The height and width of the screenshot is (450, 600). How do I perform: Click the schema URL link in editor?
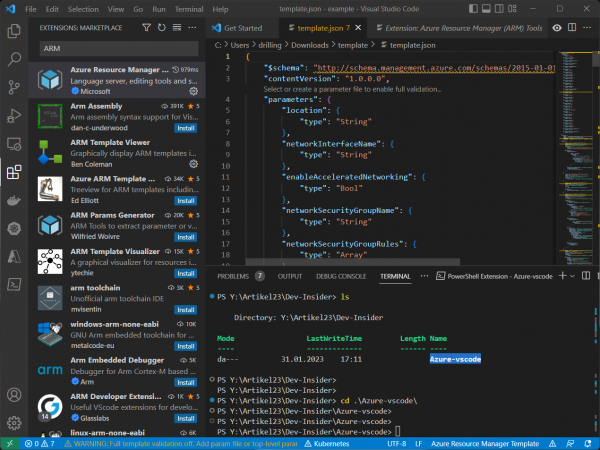click(x=434, y=68)
